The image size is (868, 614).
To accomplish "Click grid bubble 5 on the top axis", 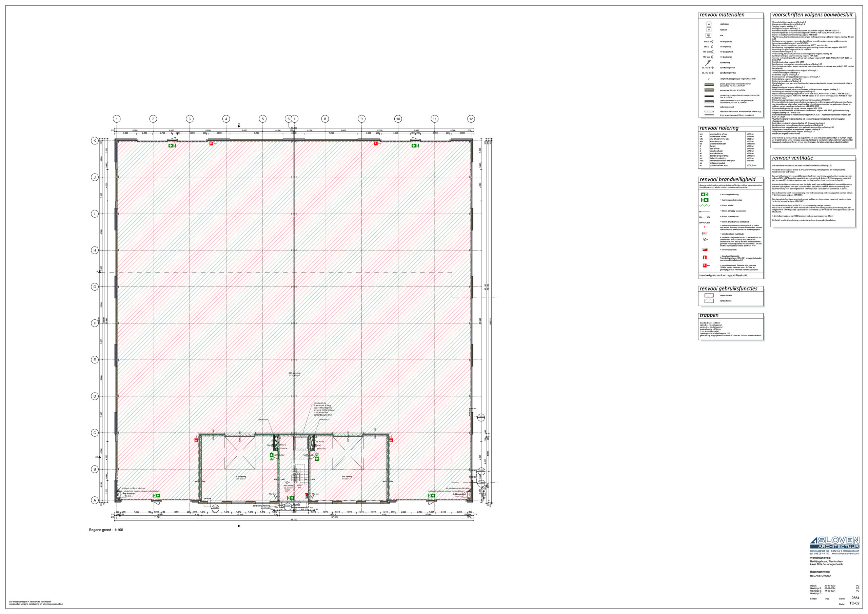I will point(263,119).
